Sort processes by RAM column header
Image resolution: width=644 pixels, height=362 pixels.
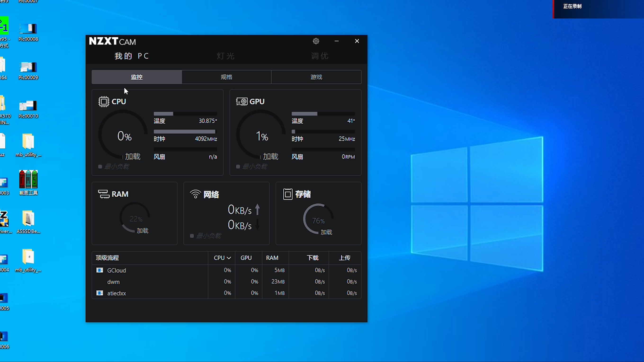[x=272, y=258]
